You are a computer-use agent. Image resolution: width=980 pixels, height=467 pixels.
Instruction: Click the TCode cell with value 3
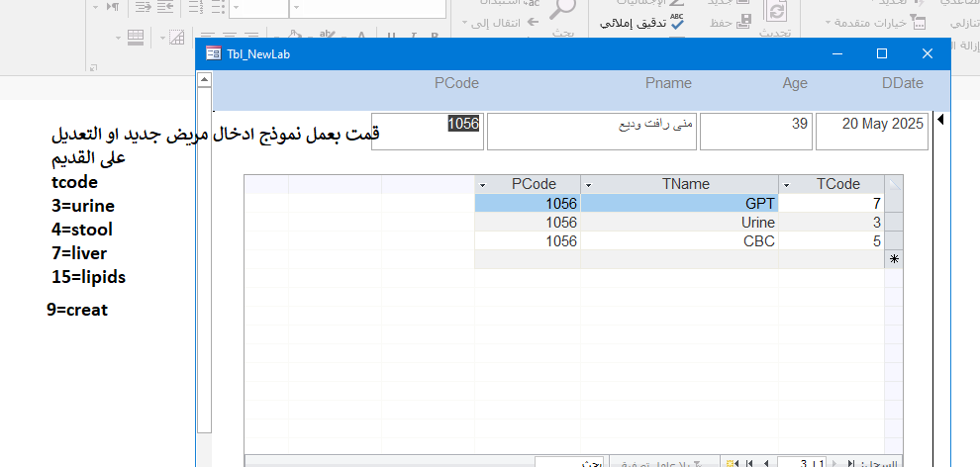coord(832,223)
